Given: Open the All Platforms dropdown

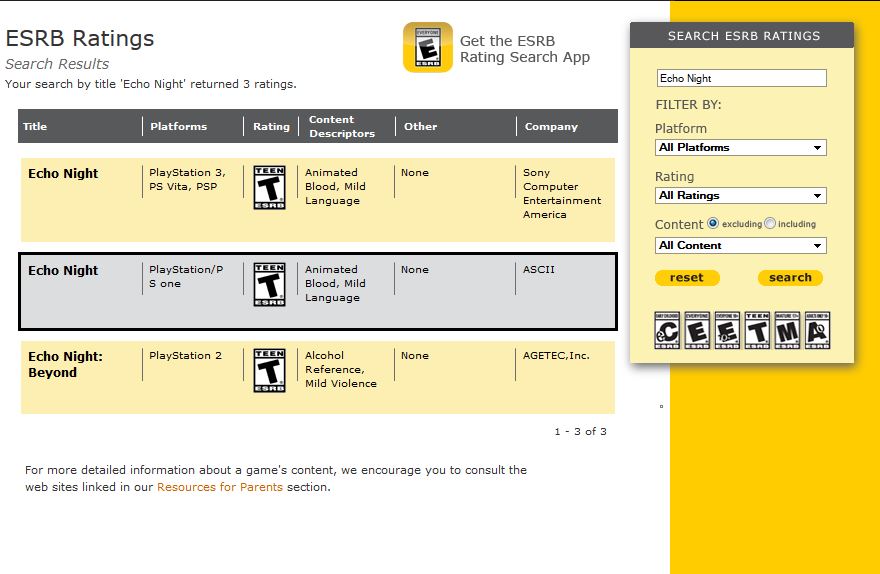Looking at the screenshot, I should (740, 148).
